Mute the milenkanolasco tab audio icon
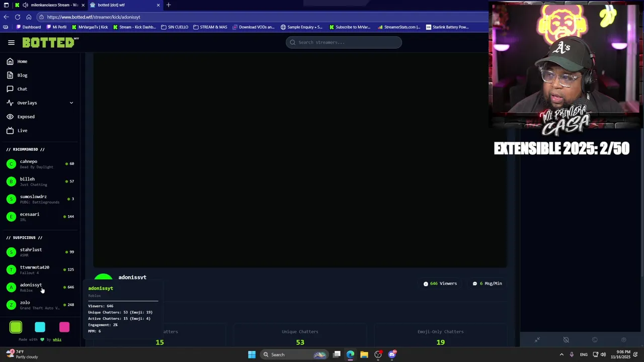 [x=25, y=5]
